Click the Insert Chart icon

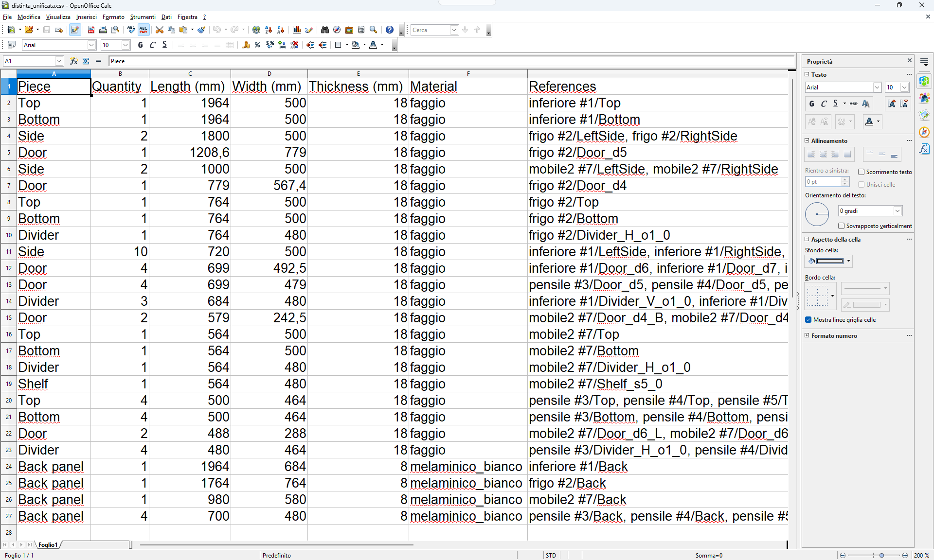pyautogui.click(x=297, y=30)
